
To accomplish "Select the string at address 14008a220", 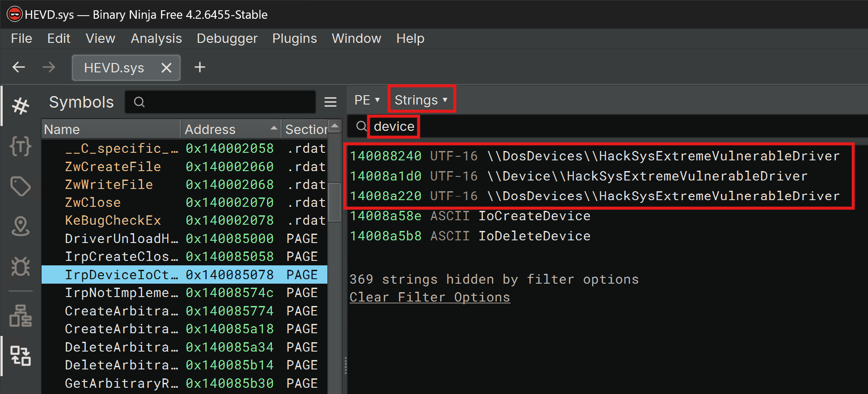I will pyautogui.click(x=595, y=196).
